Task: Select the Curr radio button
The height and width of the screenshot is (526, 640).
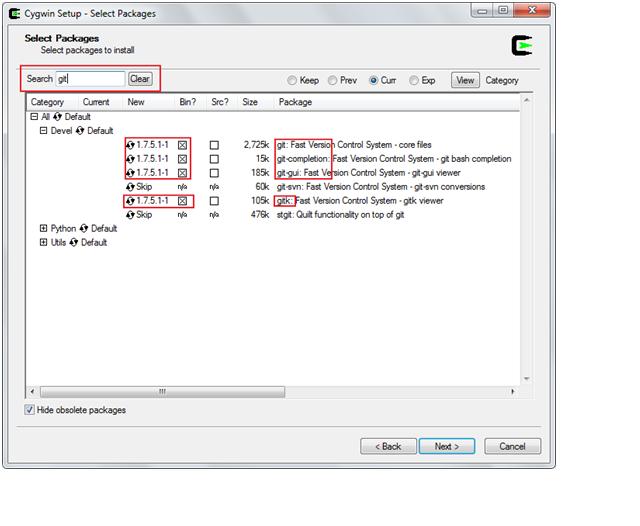Action: click(x=373, y=80)
